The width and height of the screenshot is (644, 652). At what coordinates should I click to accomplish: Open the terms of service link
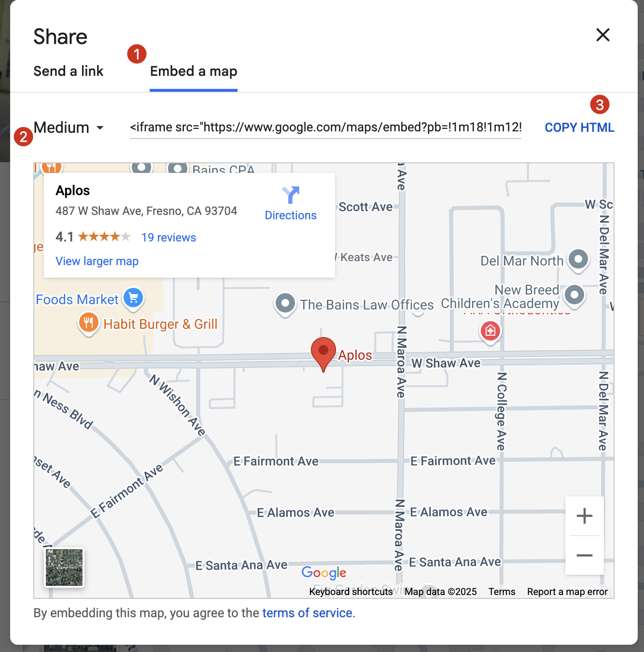[307, 613]
